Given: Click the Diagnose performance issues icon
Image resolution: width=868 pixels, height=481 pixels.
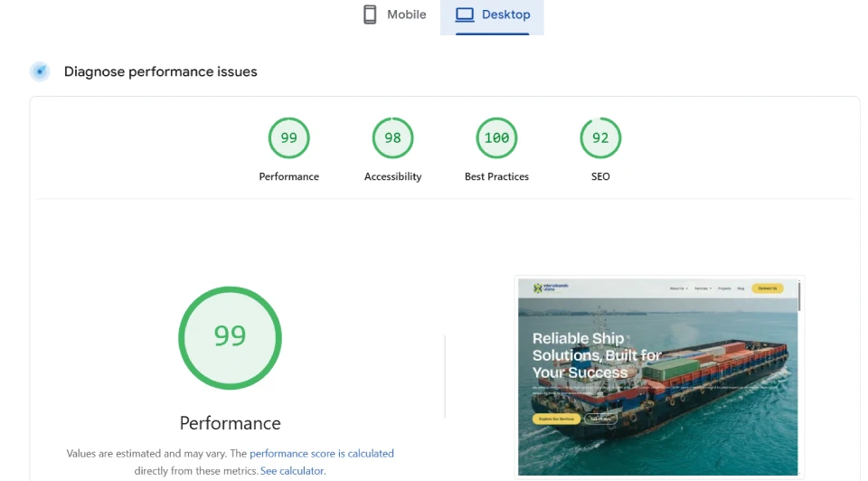Looking at the screenshot, I should pyautogui.click(x=39, y=71).
